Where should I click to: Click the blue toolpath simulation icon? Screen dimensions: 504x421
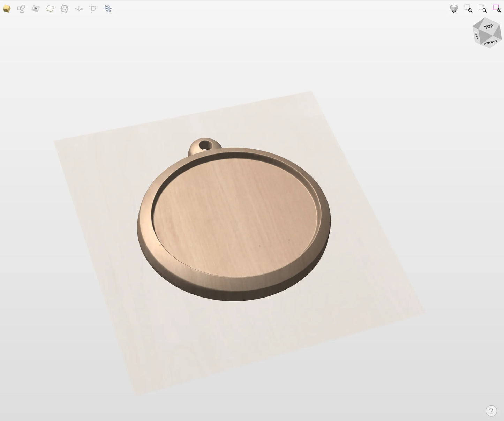pos(107,8)
